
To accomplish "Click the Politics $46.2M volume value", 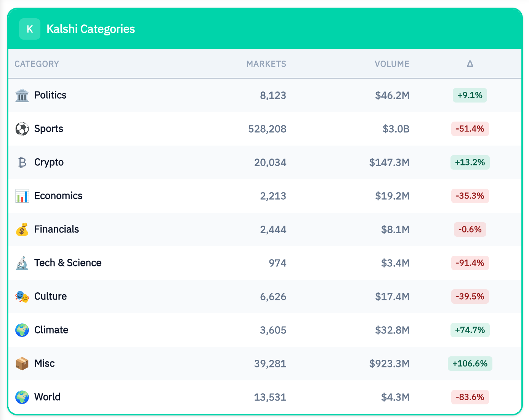I will point(392,95).
